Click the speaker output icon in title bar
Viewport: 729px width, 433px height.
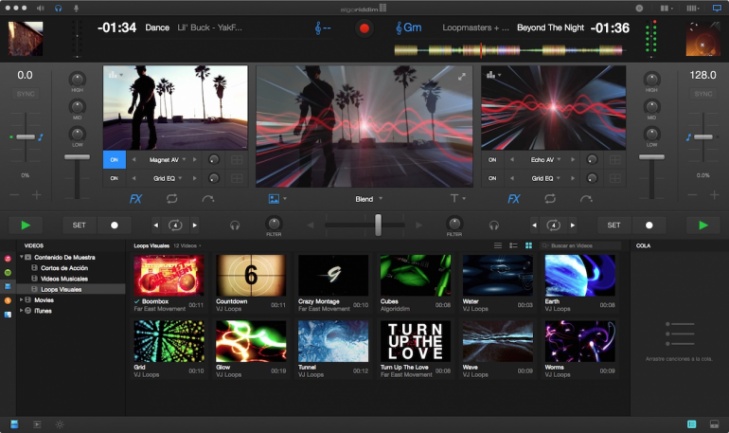[x=40, y=8]
